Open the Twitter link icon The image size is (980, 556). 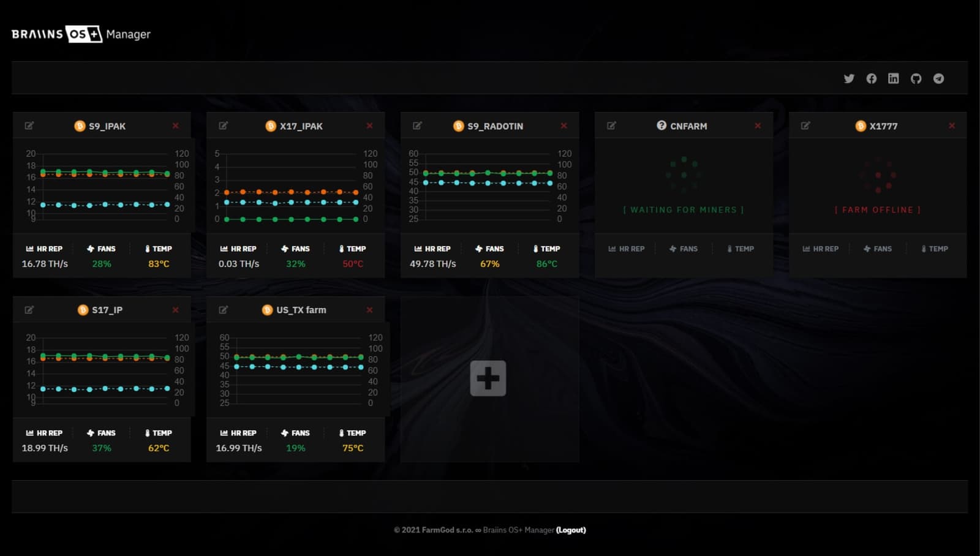point(849,78)
